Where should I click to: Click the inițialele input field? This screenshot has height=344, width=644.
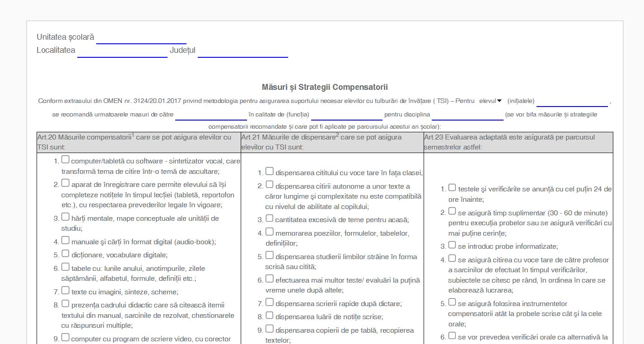(571, 102)
